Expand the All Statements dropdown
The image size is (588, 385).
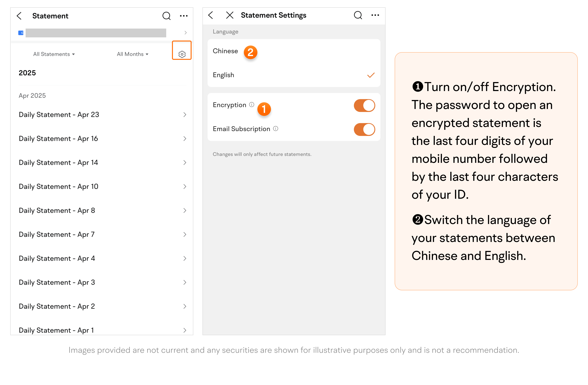54,54
